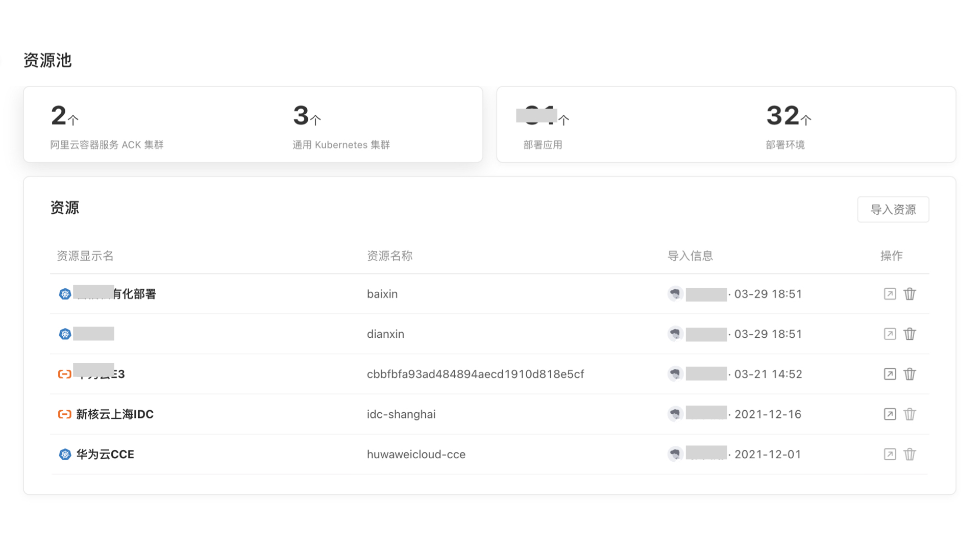Click the trash icon for huwaweicloud-cce
The height and width of the screenshot is (551, 980).
910,454
